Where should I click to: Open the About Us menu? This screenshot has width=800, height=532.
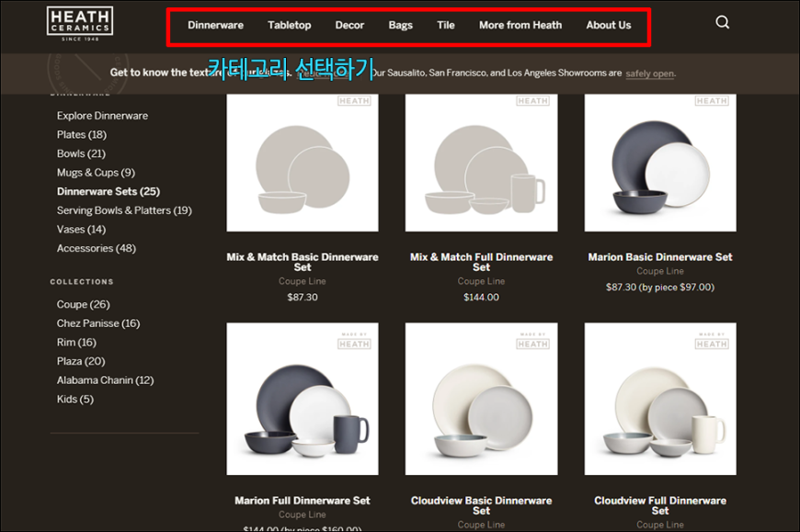[x=608, y=25]
